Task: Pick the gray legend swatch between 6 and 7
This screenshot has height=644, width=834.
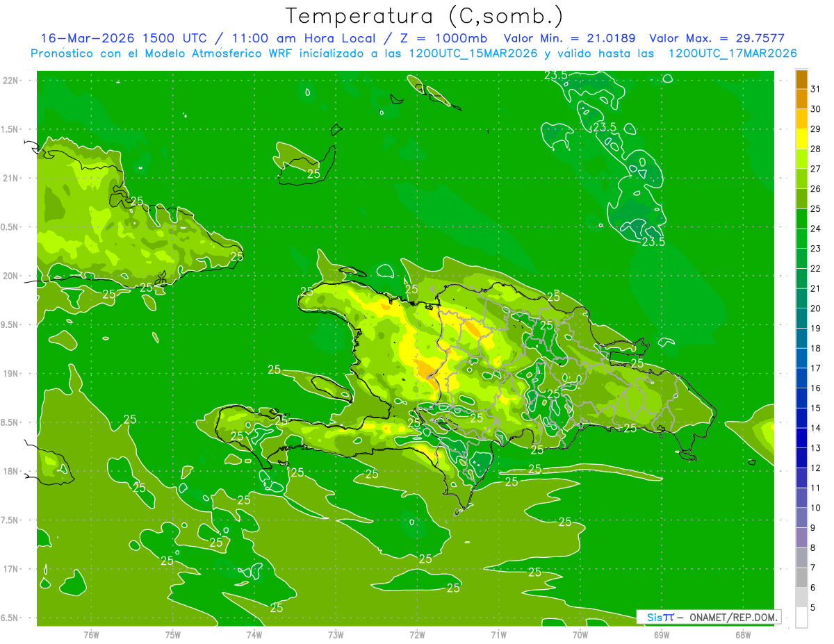Action: click(801, 577)
